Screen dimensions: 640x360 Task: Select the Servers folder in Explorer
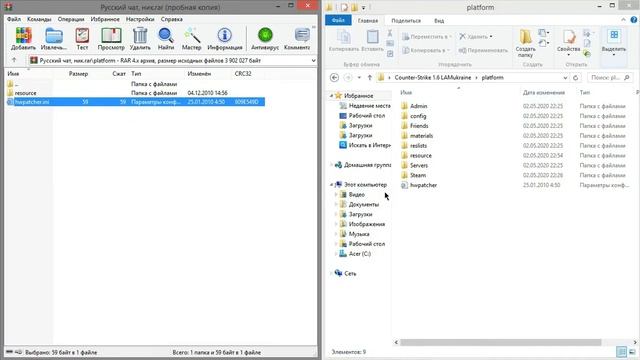[x=415, y=165]
